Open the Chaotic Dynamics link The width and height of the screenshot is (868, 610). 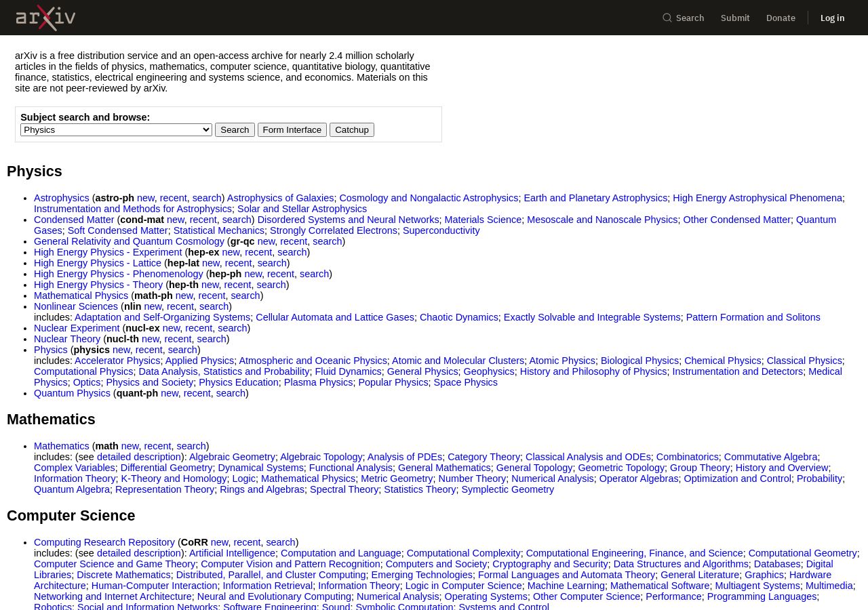point(459,317)
